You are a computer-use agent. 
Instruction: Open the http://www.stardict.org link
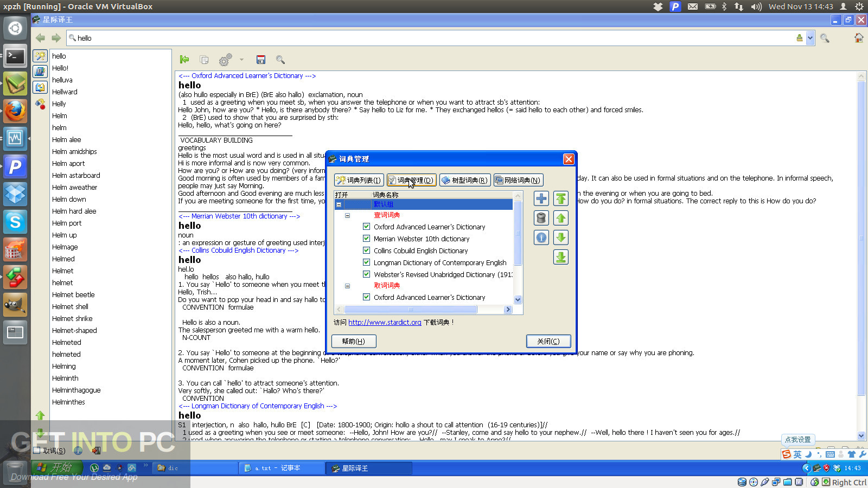[385, 322]
